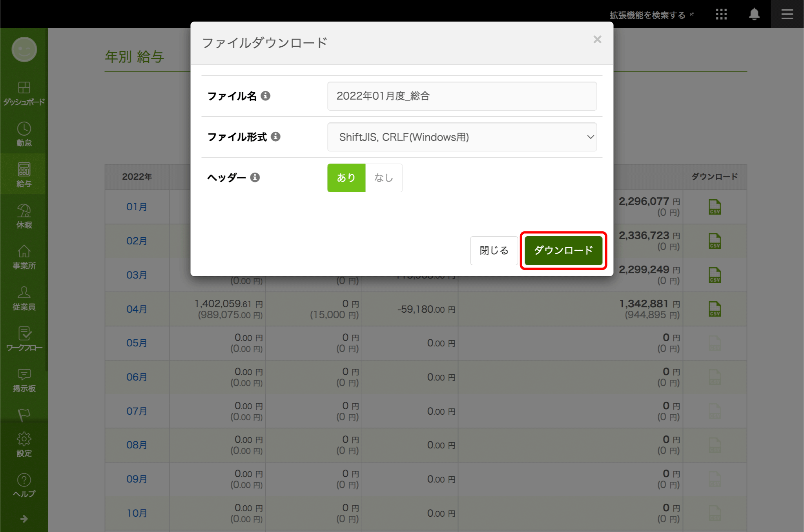The height and width of the screenshot is (532, 804).
Task: Open the 09月 month link
Action: point(137,479)
